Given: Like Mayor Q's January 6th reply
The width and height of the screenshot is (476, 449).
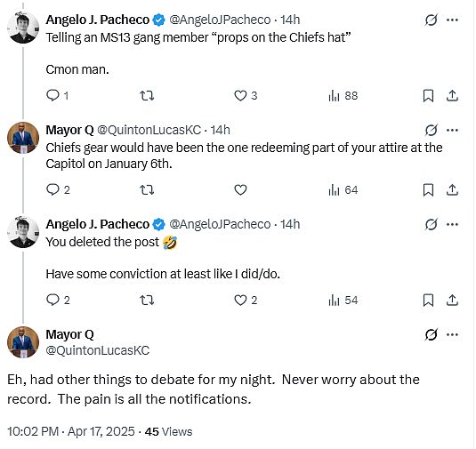Looking at the screenshot, I should pos(240,190).
